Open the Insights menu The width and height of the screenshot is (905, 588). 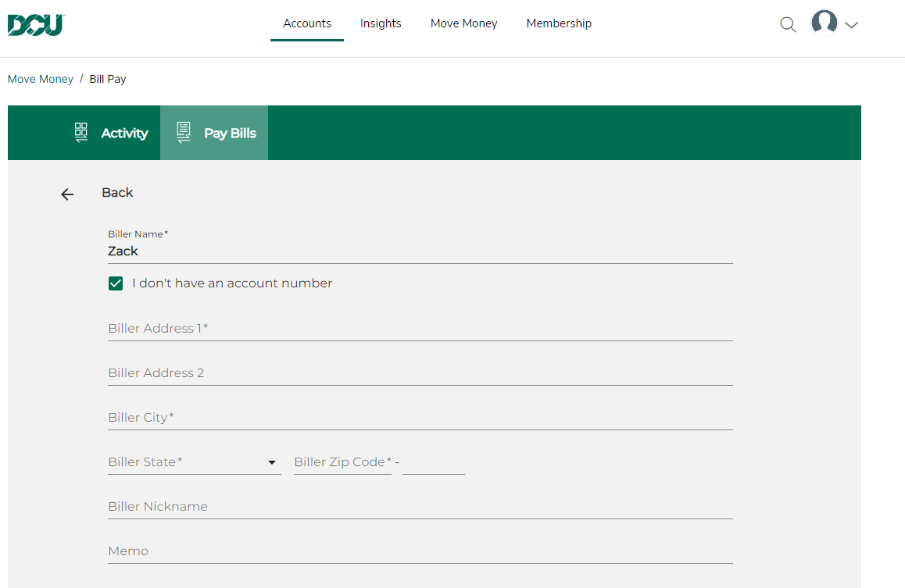pos(381,23)
